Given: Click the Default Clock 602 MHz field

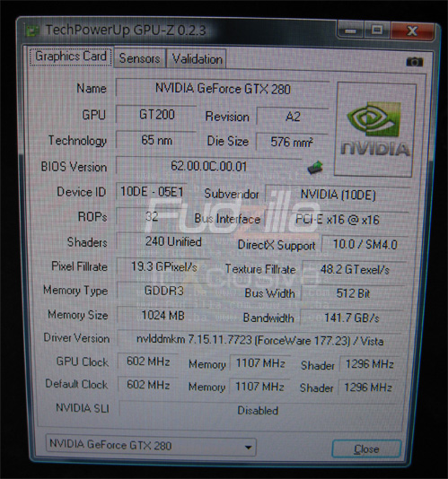Looking at the screenshot, I should click(148, 385).
